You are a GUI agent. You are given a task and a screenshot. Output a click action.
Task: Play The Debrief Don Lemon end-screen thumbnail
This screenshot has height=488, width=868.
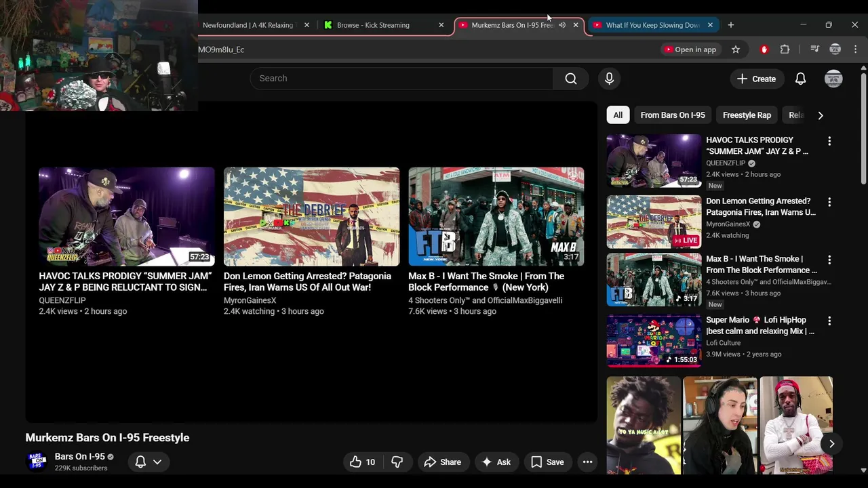pyautogui.click(x=311, y=217)
